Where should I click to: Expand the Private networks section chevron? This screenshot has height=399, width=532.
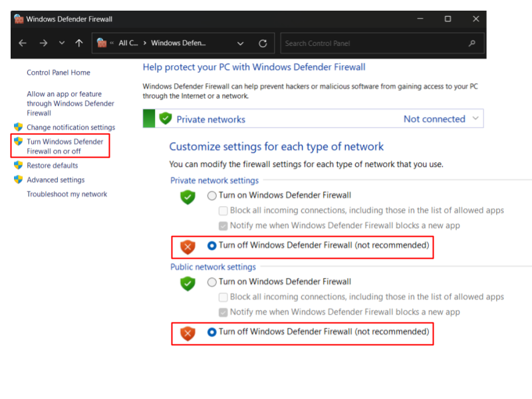[x=475, y=118]
